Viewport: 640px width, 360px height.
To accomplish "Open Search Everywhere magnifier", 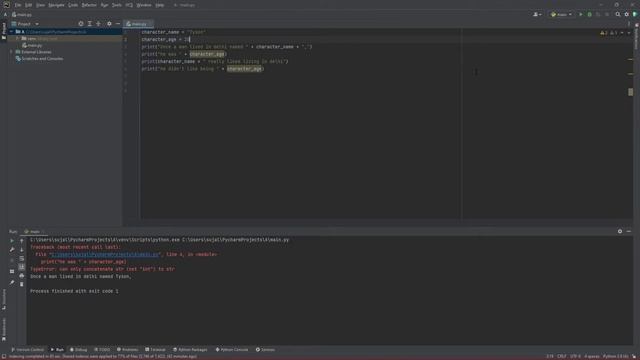I will (x=618, y=14).
